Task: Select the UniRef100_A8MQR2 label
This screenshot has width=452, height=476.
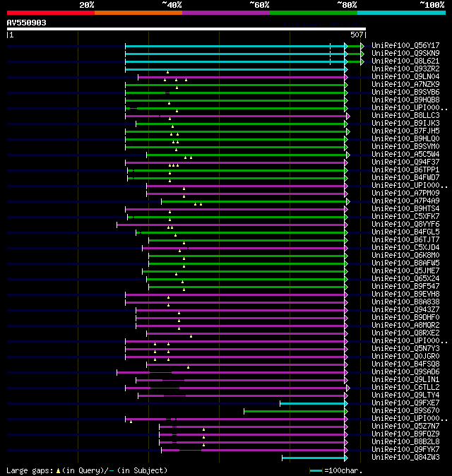Action: 405,326
